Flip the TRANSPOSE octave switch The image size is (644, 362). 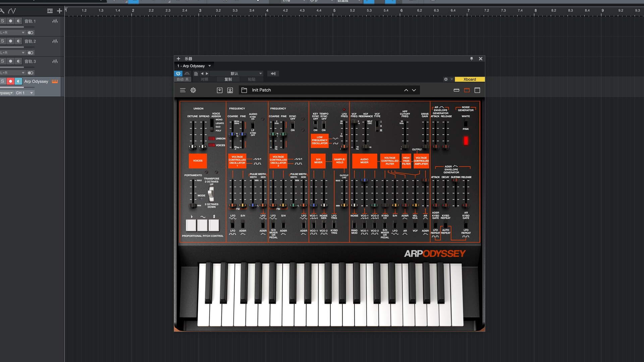(211, 193)
